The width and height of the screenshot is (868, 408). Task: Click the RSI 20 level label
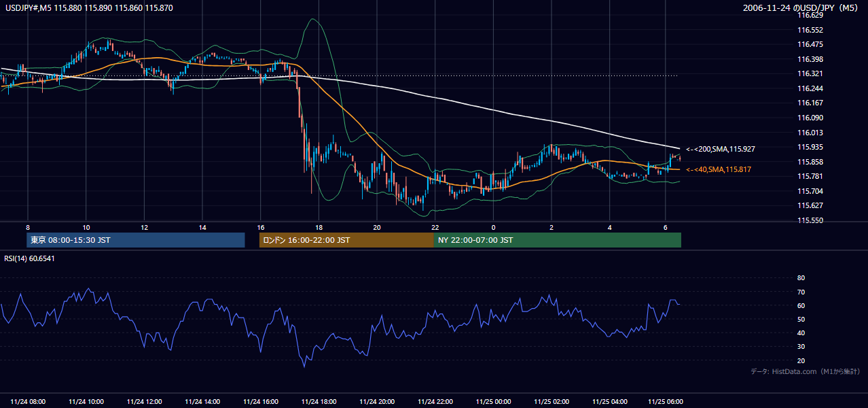(x=801, y=360)
